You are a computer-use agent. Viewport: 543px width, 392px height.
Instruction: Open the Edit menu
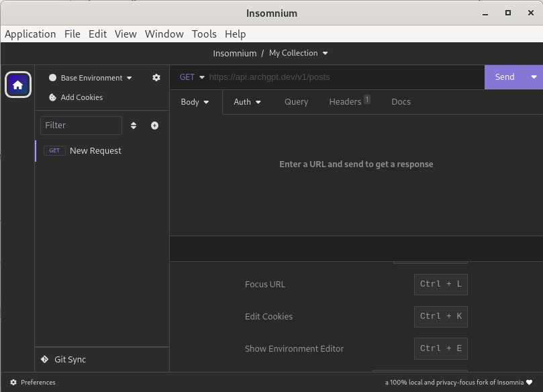(97, 34)
